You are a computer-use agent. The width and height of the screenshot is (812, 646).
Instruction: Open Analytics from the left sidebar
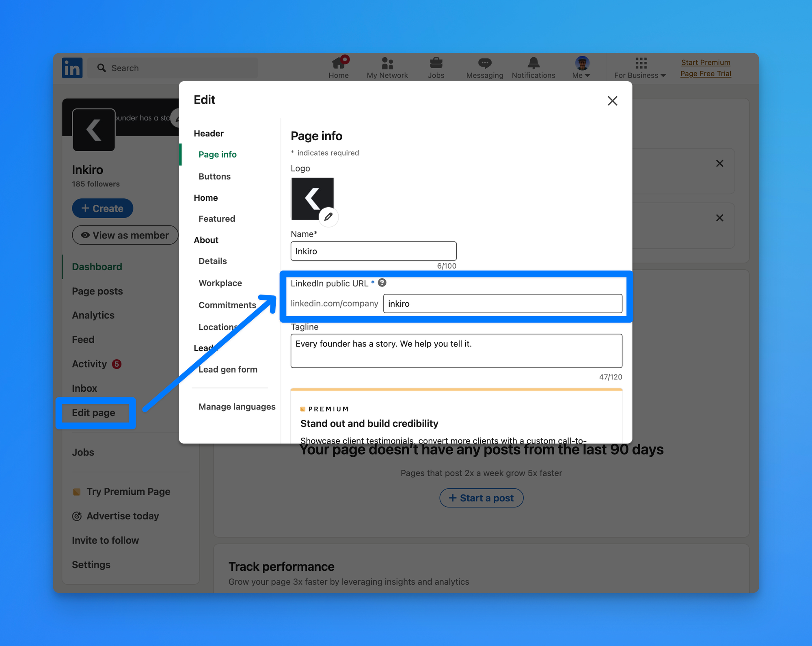pyautogui.click(x=93, y=315)
